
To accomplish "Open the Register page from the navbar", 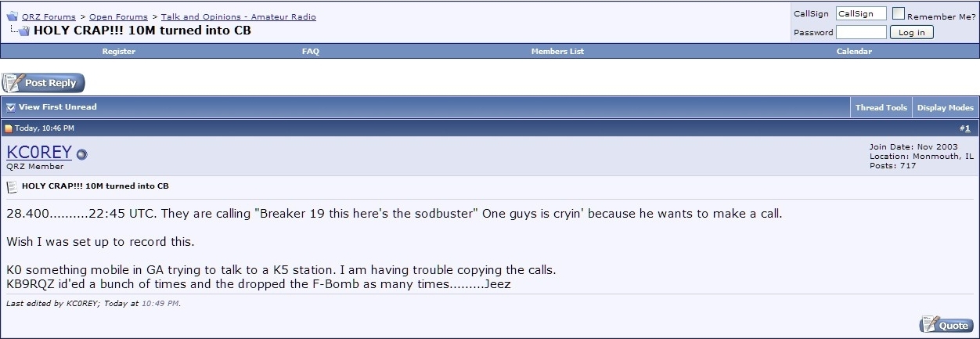I will [119, 52].
